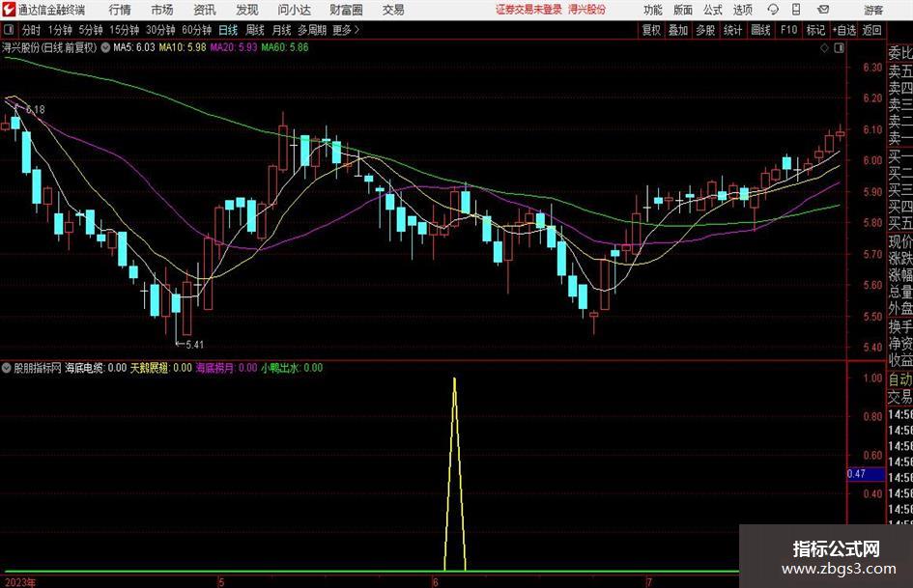Expand the main chart indicator settings arrow

click(x=105, y=47)
